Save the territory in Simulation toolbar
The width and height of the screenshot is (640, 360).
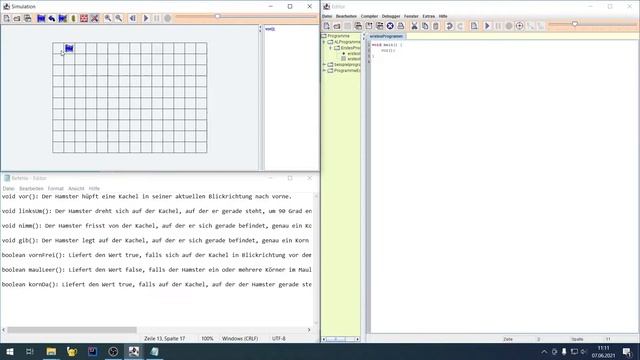[x=28, y=18]
